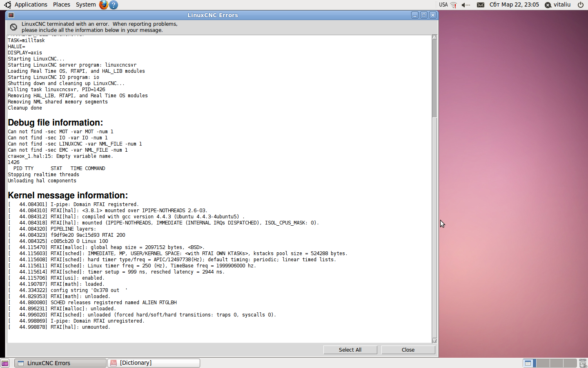Viewport: 588px width, 368px height.
Task: Click 'Loading Real Time OS, RTAPI' line
Action: (76, 71)
